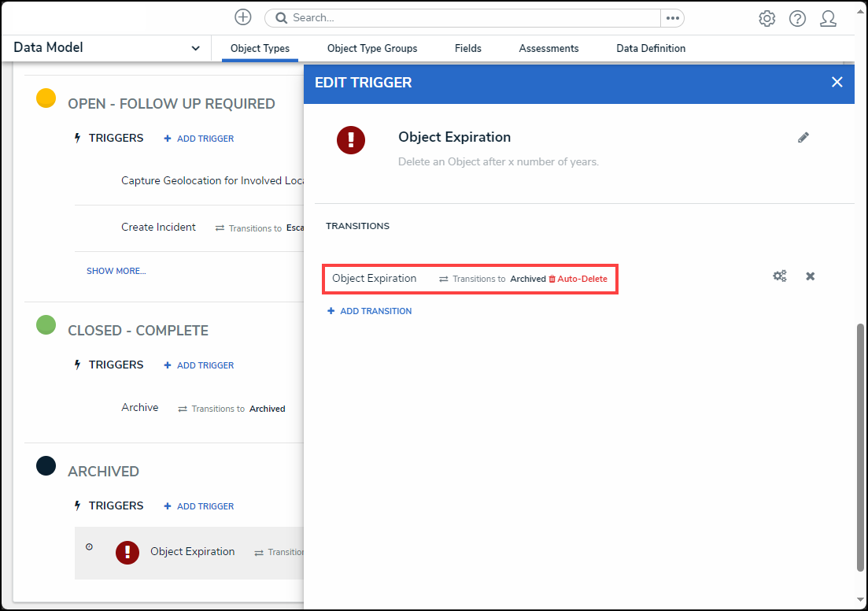Image resolution: width=868 pixels, height=611 pixels.
Task: Open transition settings gears icon
Action: tap(779, 276)
